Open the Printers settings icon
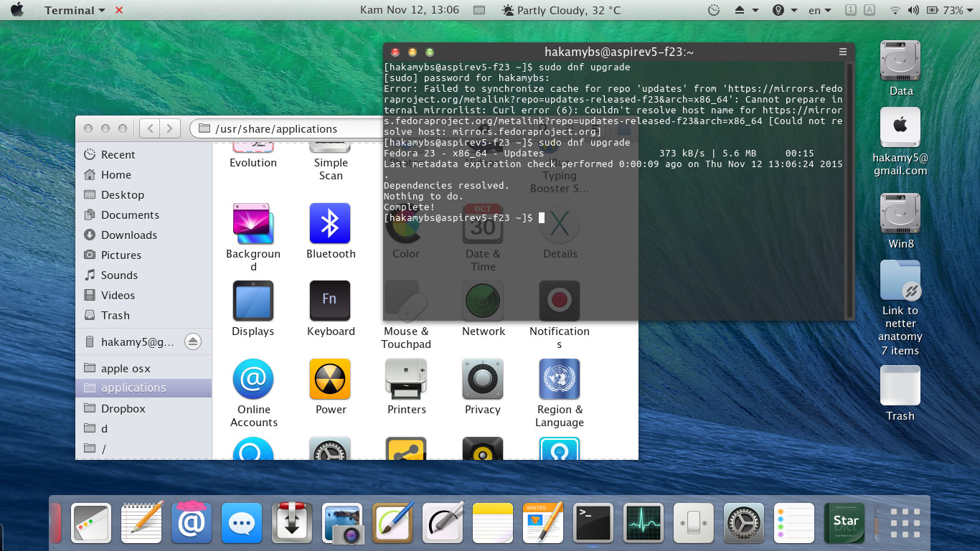Screen dimensions: 980x551 click(406, 379)
